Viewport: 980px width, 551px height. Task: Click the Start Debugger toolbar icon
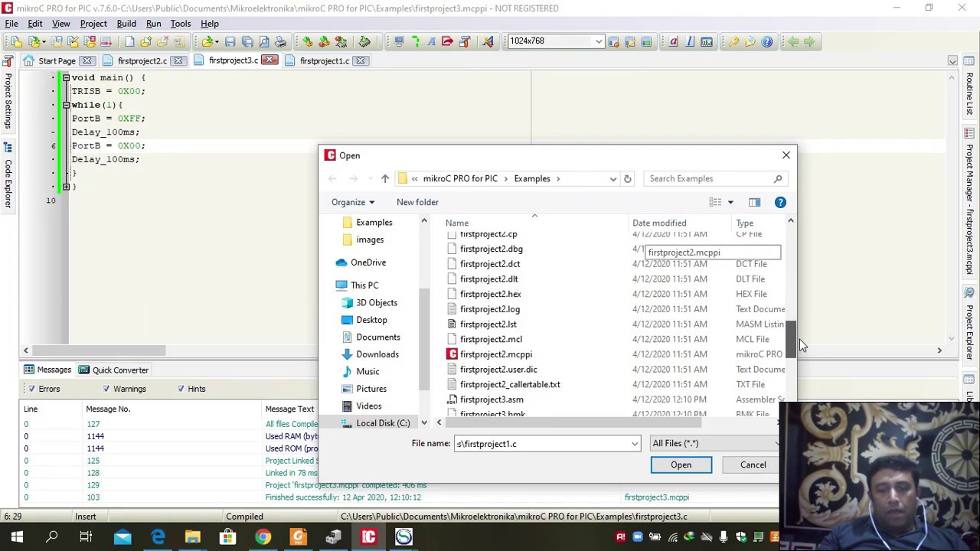click(364, 41)
